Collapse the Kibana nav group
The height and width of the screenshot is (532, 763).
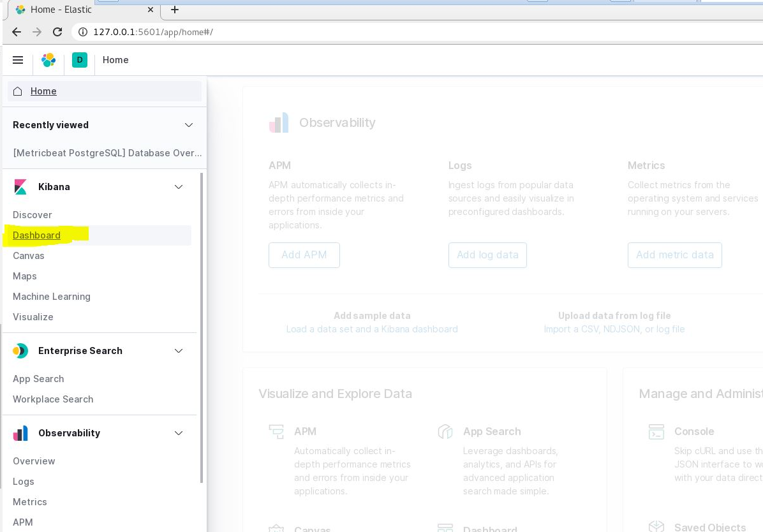click(x=179, y=187)
